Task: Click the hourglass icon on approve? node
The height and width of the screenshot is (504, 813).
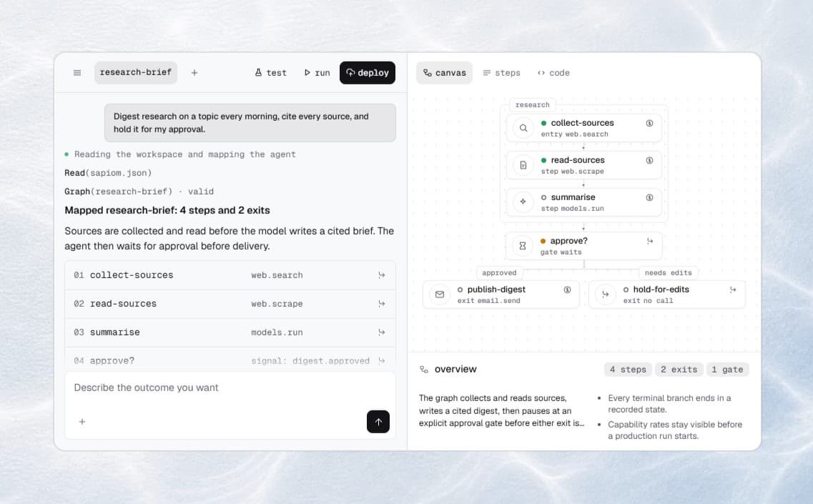Action: 523,246
